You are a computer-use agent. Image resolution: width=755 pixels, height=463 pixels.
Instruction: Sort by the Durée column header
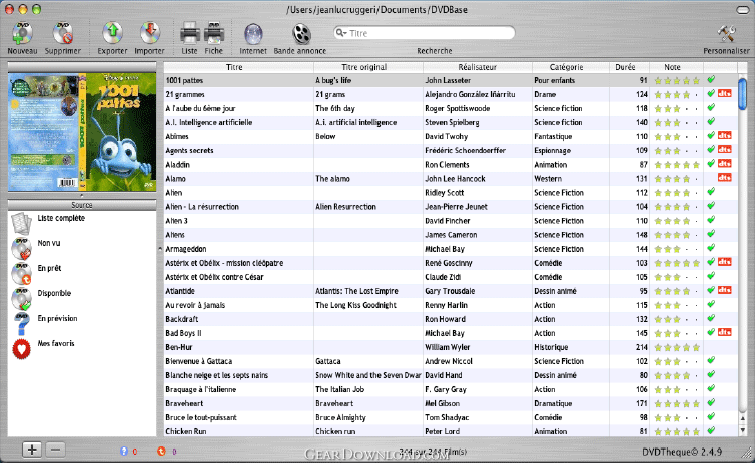coord(629,67)
